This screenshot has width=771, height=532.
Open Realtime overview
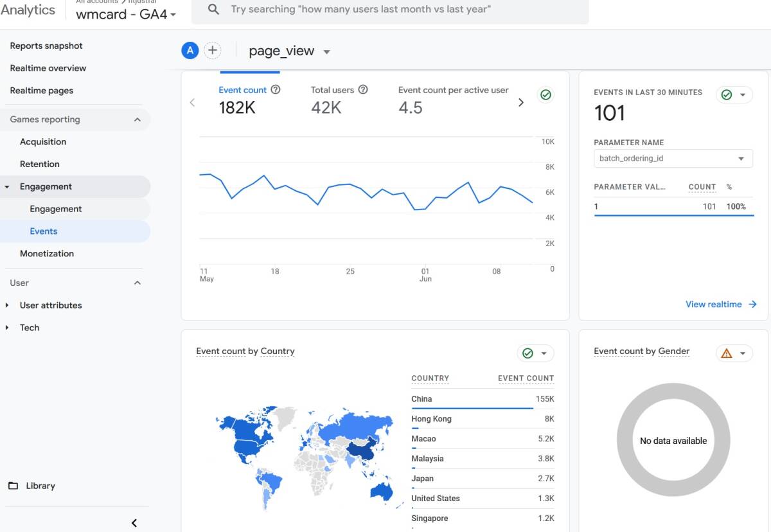coord(48,68)
